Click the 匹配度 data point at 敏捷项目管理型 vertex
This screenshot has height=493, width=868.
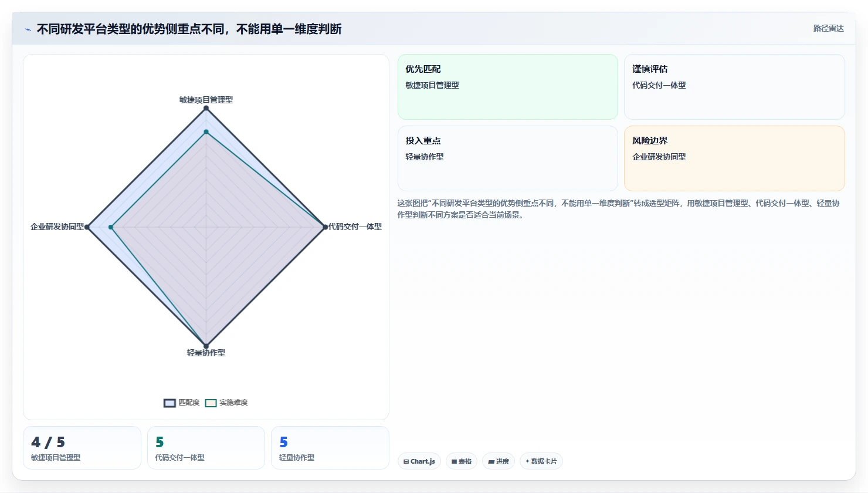[206, 108]
